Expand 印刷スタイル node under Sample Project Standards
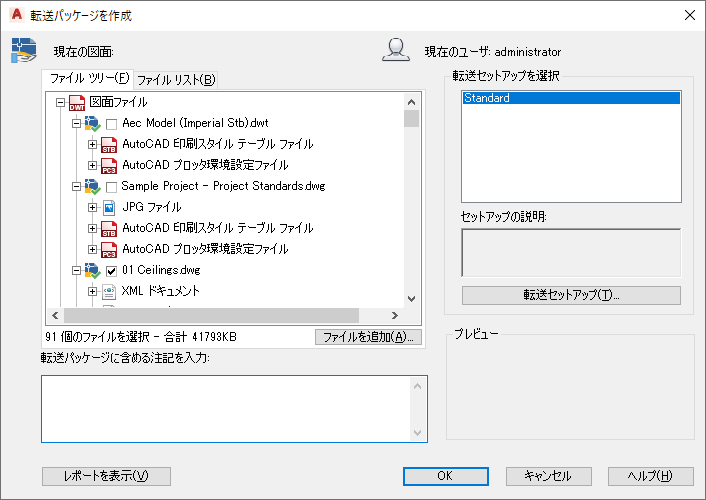706x500 pixels. [x=92, y=228]
